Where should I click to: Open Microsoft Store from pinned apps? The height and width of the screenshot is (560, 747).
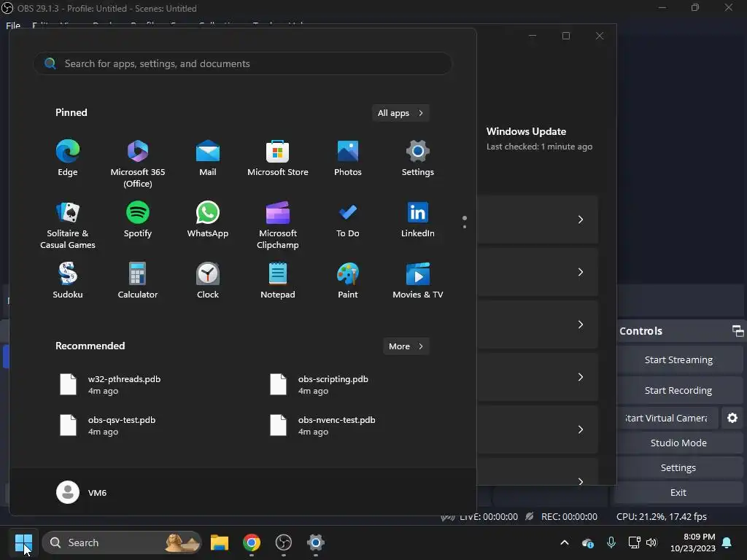(278, 158)
